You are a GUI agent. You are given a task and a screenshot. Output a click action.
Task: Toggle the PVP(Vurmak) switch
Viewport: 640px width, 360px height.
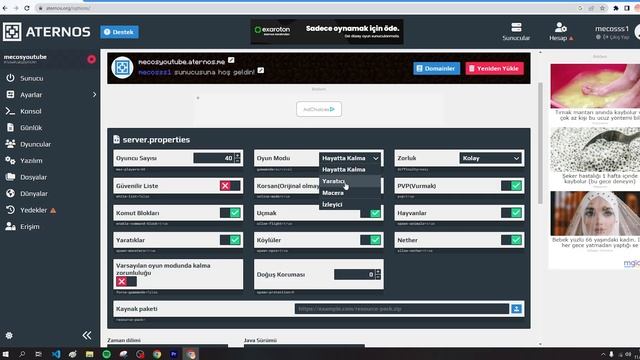(x=511, y=186)
